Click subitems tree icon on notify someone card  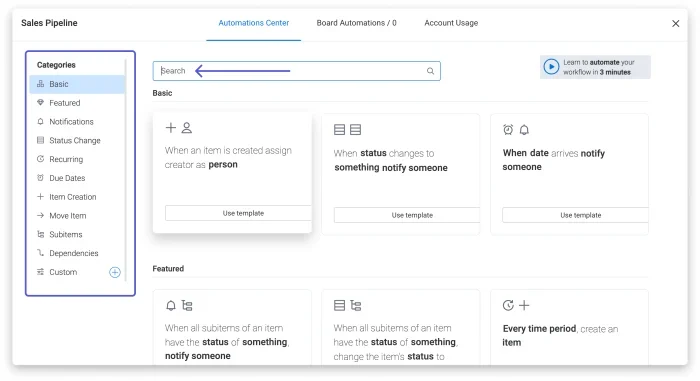click(187, 306)
